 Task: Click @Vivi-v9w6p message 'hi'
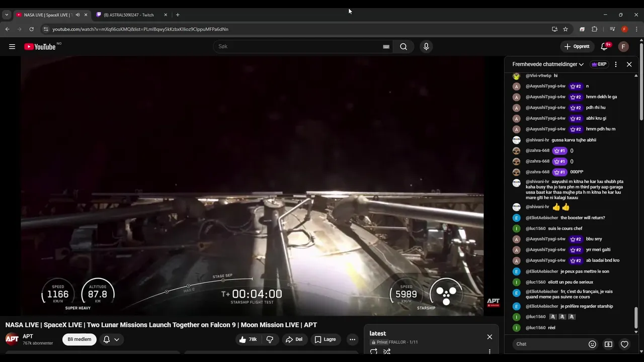tap(555, 75)
